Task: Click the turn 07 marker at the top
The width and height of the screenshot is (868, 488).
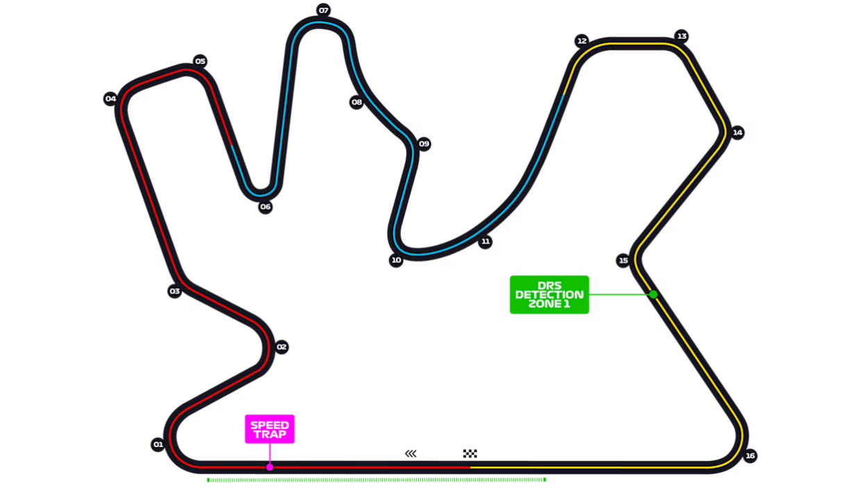Action: (324, 10)
